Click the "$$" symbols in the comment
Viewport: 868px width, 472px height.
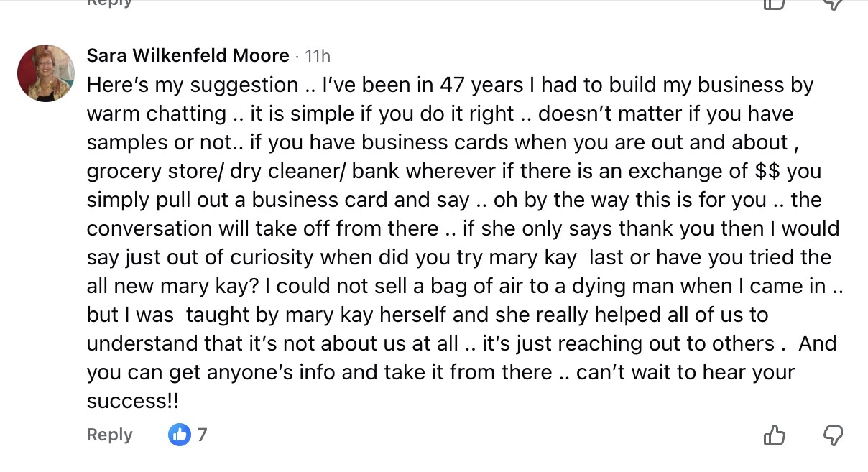pyautogui.click(x=769, y=171)
